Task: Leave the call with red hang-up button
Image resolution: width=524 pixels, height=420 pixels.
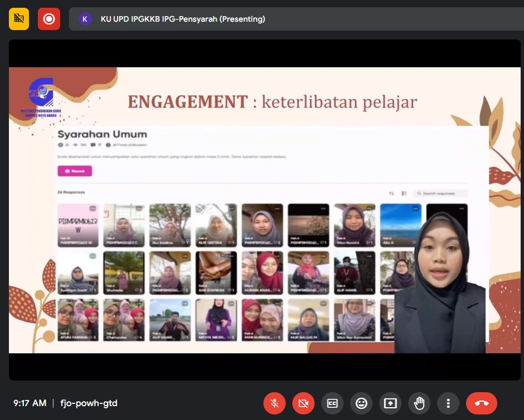Action: (482, 403)
